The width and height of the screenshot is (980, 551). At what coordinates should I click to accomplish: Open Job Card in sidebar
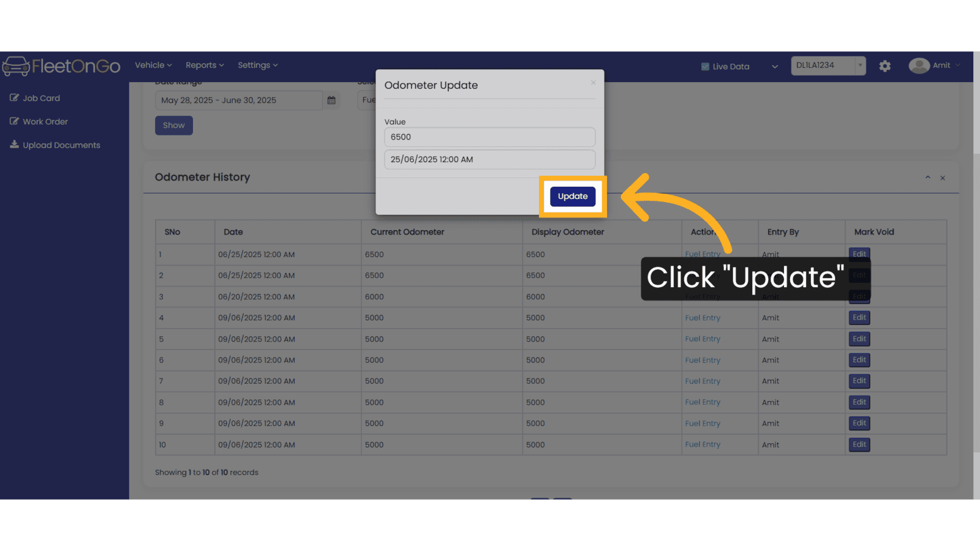[41, 98]
